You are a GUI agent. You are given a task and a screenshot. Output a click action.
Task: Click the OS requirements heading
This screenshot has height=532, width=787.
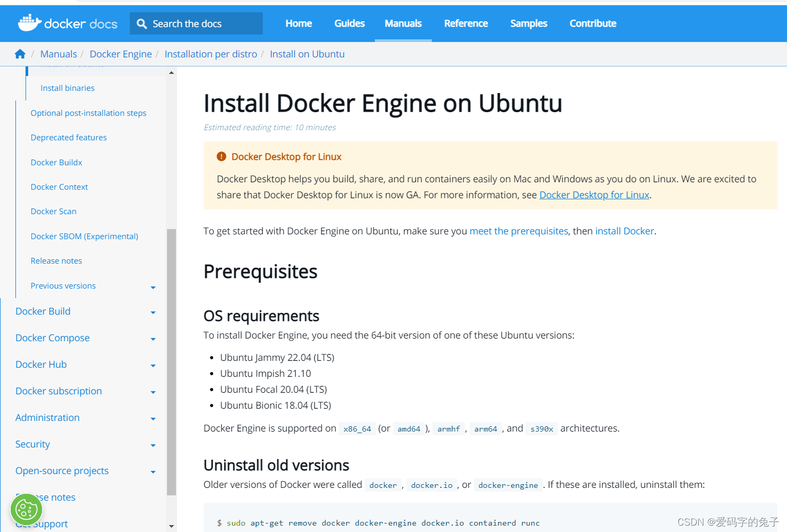[x=261, y=316]
